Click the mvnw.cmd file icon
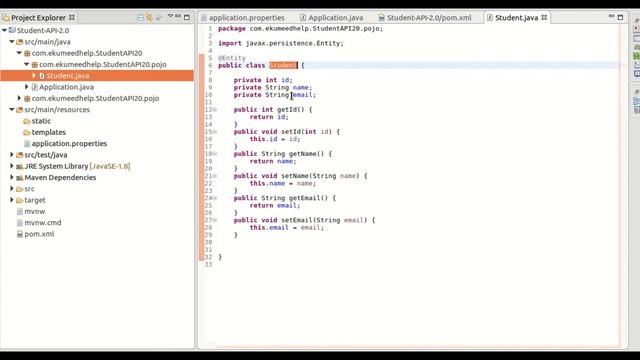The image size is (640, 360). (x=20, y=223)
